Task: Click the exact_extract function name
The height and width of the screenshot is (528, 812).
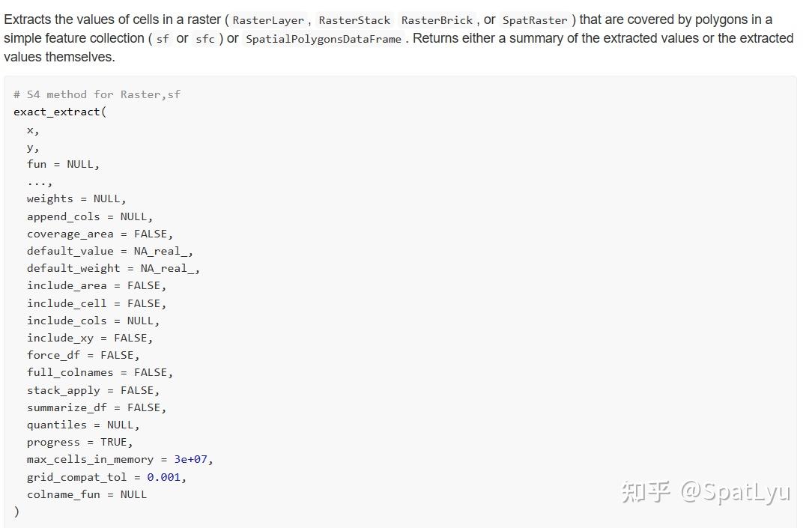Action: click(x=56, y=112)
